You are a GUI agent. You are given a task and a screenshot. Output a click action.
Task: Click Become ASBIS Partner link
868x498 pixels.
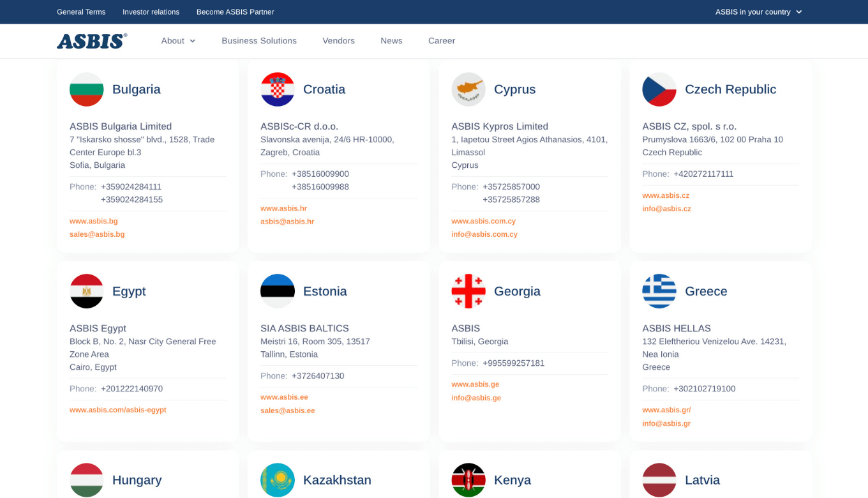pos(235,12)
